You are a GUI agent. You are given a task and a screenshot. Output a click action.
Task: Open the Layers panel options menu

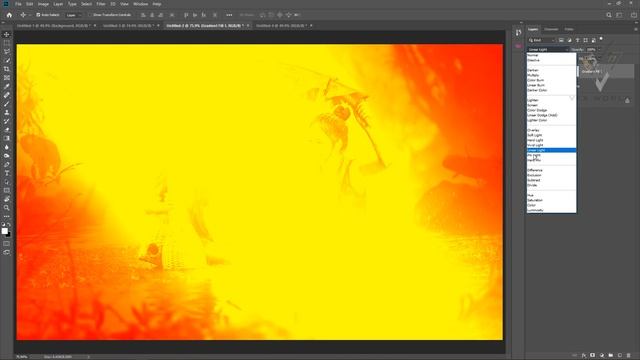pyautogui.click(x=636, y=29)
